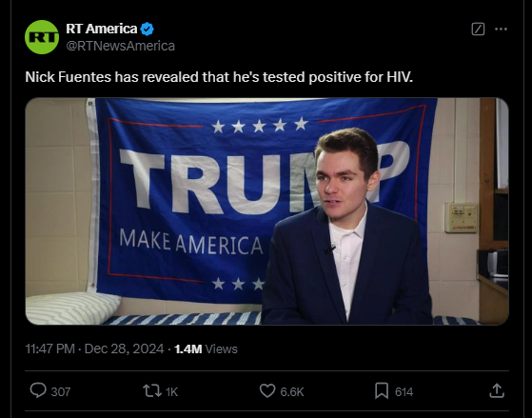Open the three-dot more options menu
The height and width of the screenshot is (418, 532).
(x=502, y=30)
